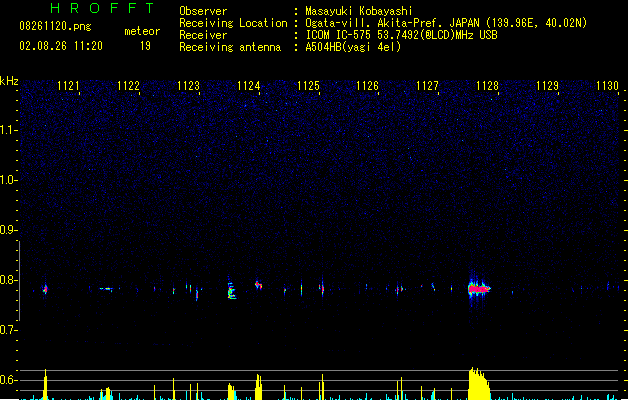Click the 0.6 kHz frequency label
This screenshot has width=629, height=400.
(8, 380)
